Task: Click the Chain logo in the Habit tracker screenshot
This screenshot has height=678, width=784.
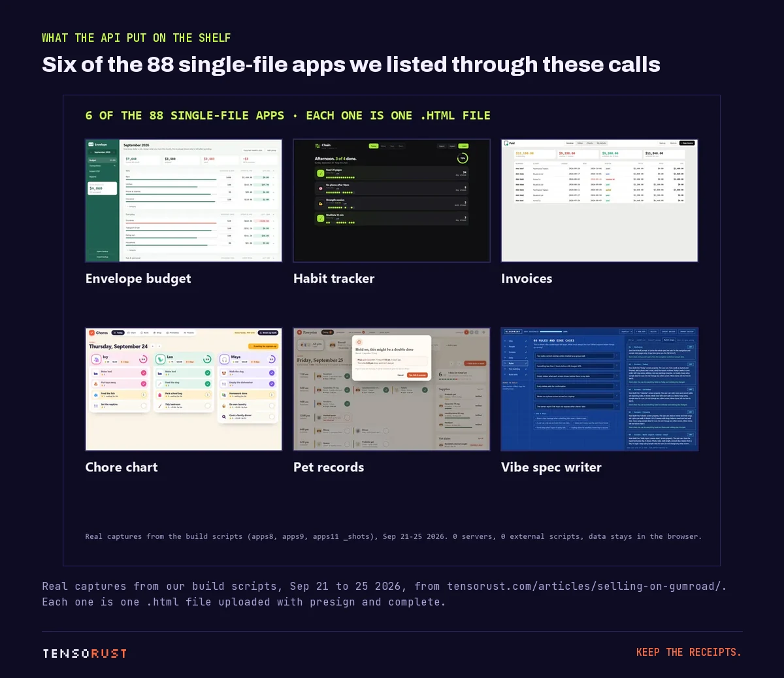Action: (x=318, y=146)
